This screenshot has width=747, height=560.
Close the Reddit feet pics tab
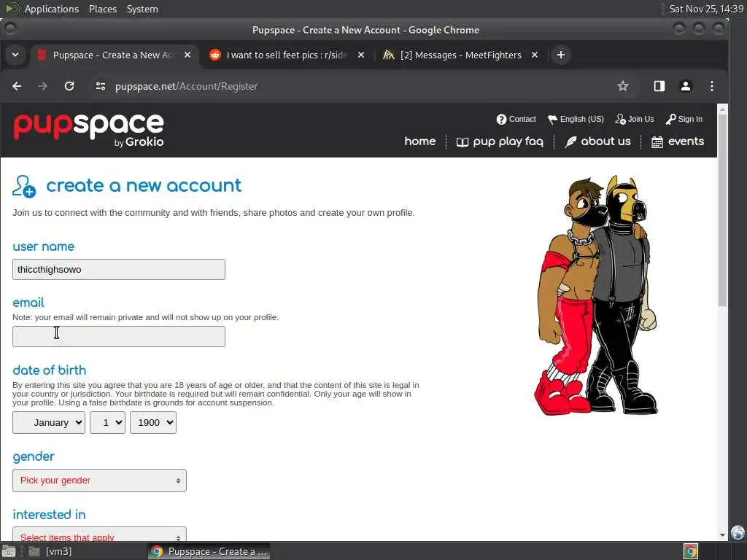pyautogui.click(x=361, y=55)
